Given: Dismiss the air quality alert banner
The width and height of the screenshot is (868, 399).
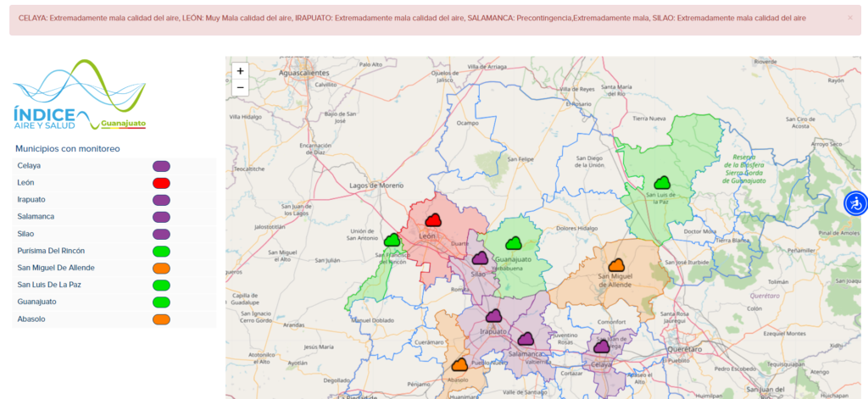Looking at the screenshot, I should 850,18.
